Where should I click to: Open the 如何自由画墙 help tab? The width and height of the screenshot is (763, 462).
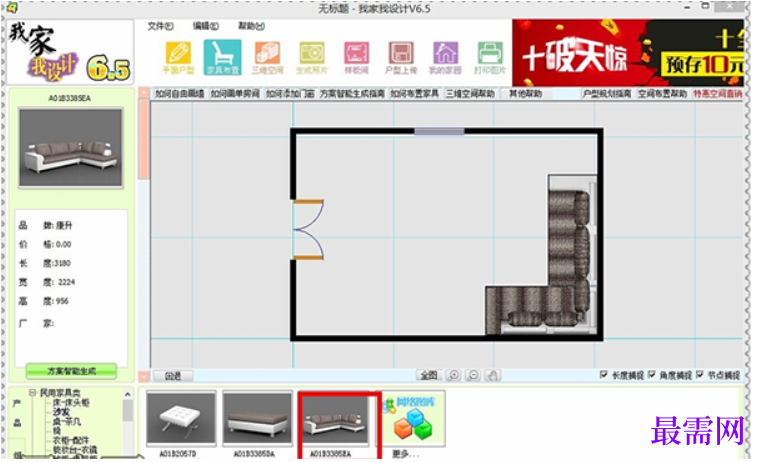click(180, 93)
